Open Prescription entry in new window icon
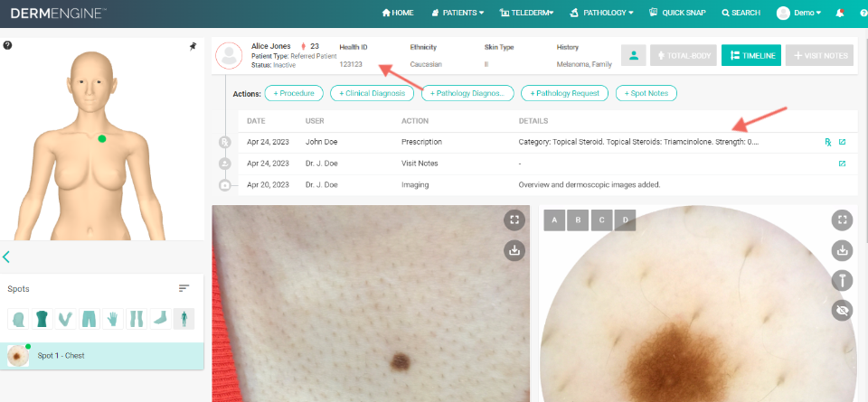The image size is (868, 402). click(x=842, y=142)
